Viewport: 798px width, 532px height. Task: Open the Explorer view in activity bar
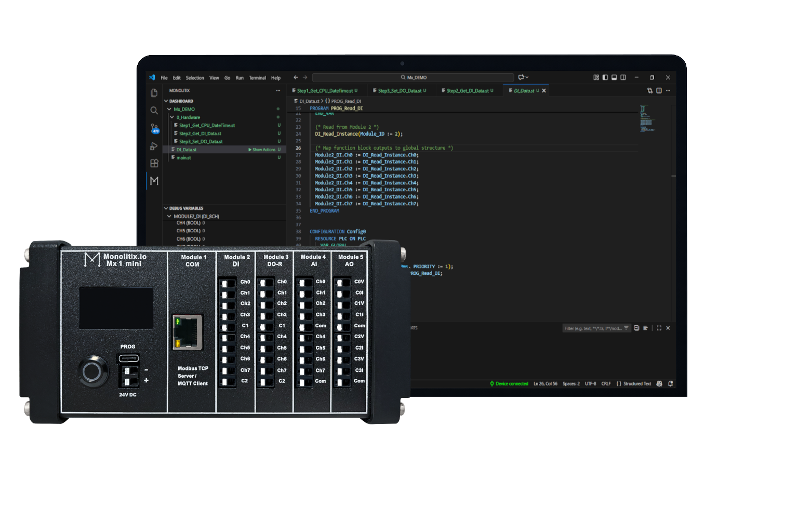pos(154,93)
